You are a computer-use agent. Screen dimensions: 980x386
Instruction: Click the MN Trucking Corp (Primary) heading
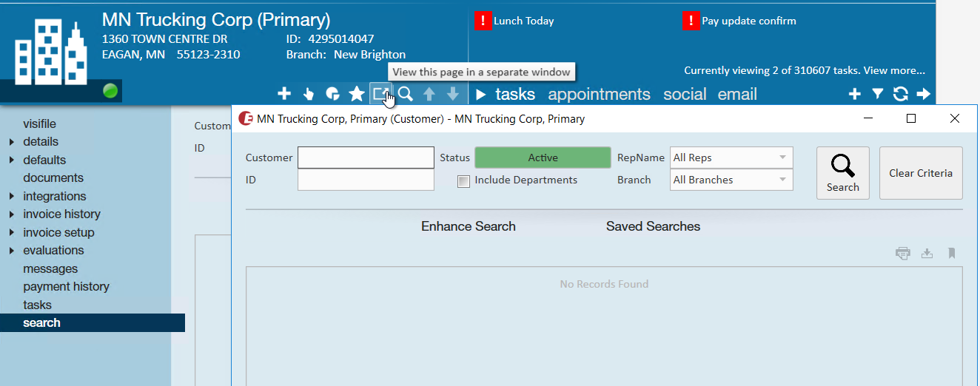[x=216, y=20]
